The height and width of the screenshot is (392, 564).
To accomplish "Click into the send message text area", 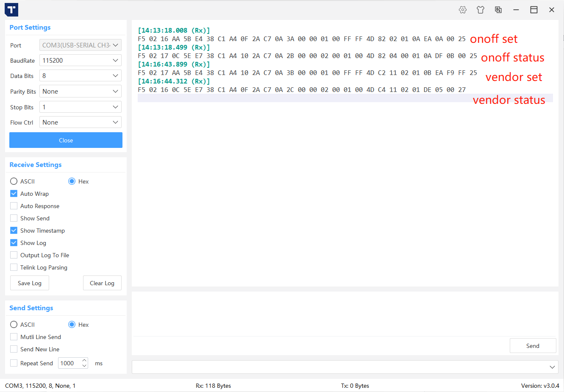I will click(x=345, y=314).
